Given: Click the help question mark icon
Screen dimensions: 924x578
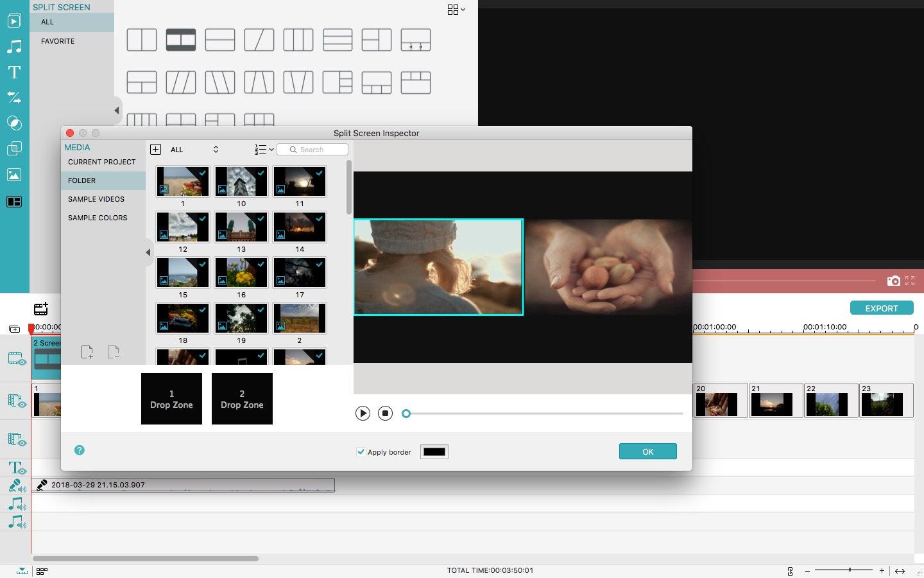Looking at the screenshot, I should (80, 450).
